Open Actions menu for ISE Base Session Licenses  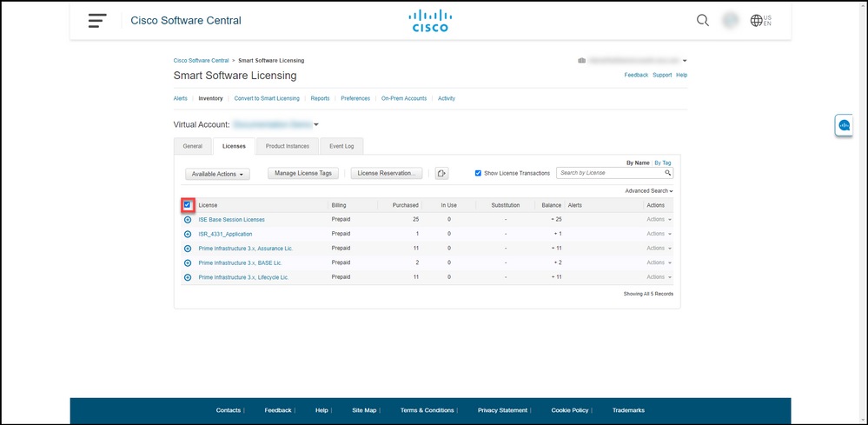(659, 220)
